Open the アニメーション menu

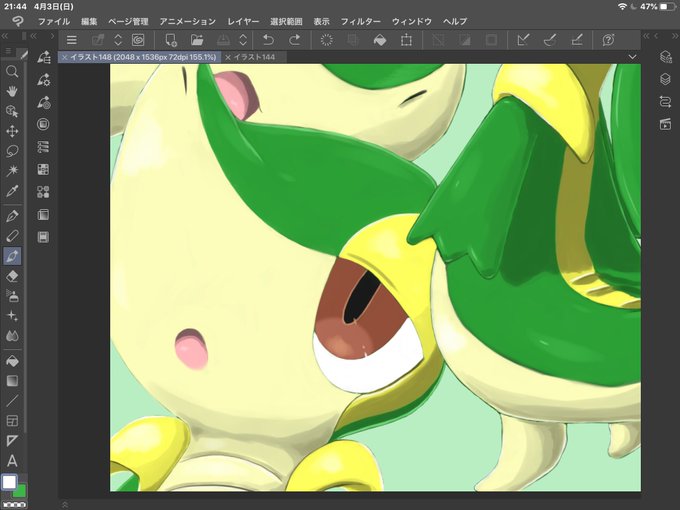pos(188,21)
